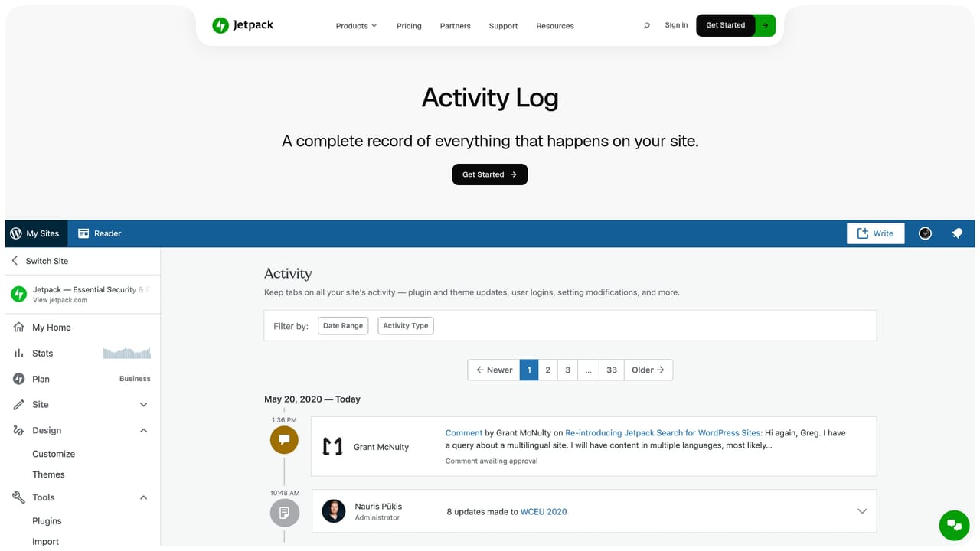The image size is (980, 551).
Task: Open the Date Range filter
Action: point(343,326)
